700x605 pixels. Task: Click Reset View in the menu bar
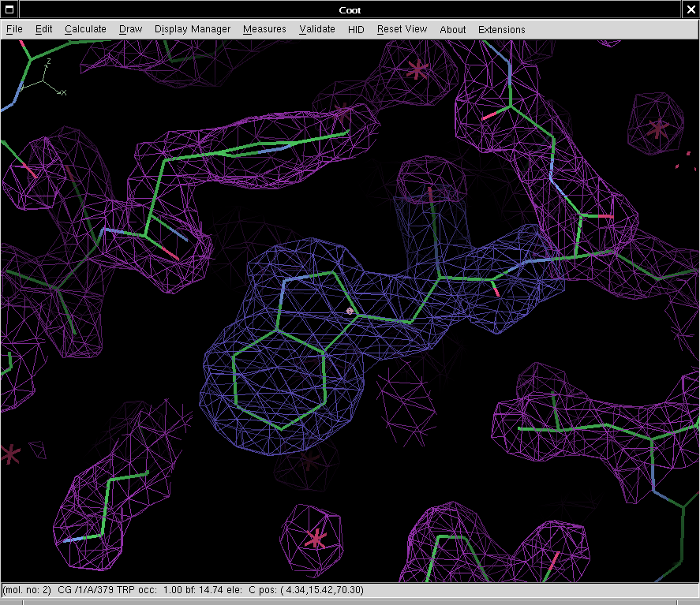(402, 29)
